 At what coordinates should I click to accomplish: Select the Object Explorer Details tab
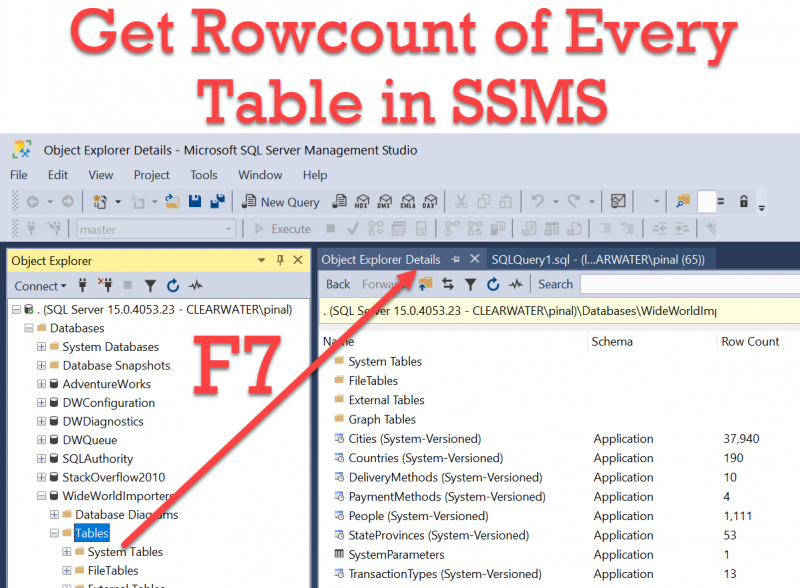381,260
